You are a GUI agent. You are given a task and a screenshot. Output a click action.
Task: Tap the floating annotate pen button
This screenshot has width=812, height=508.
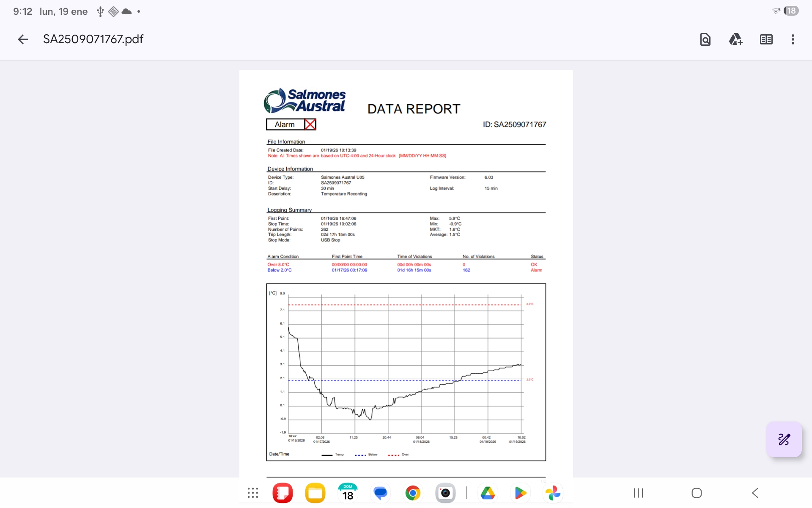pyautogui.click(x=784, y=439)
